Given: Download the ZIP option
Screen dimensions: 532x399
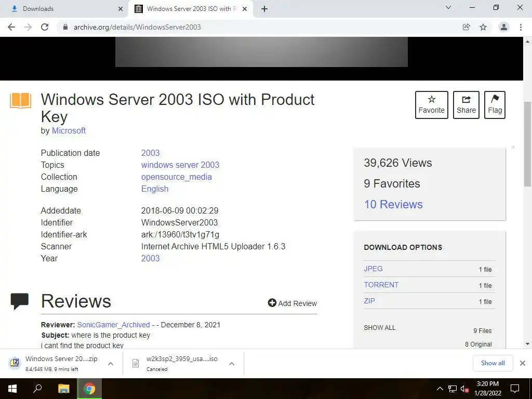Looking at the screenshot, I should [369, 301].
